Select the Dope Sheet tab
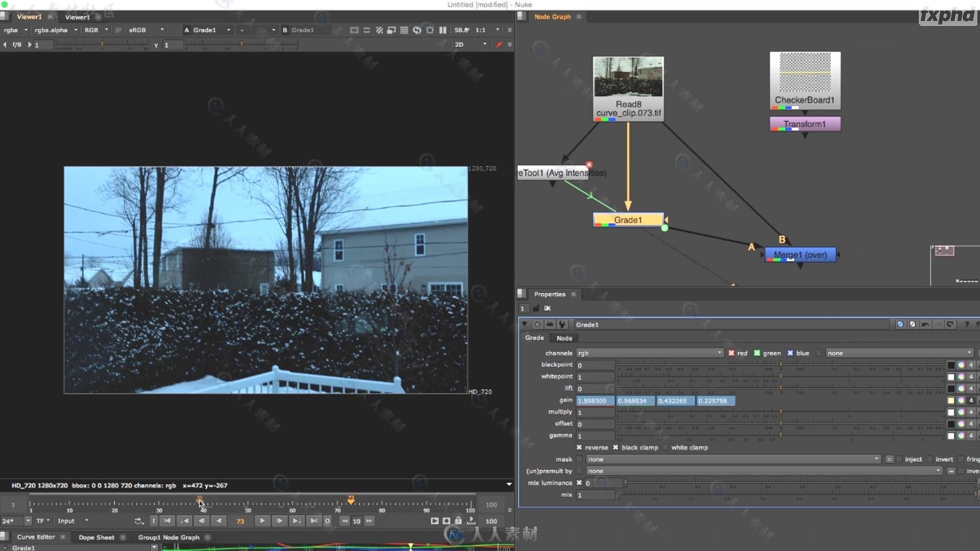Screen dimensions: 980x551 click(x=96, y=537)
